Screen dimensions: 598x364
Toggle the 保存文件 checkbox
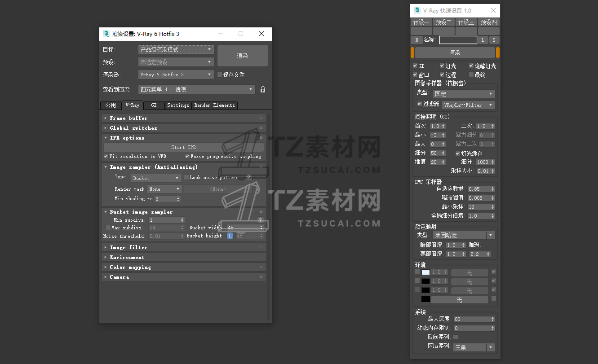click(x=220, y=75)
